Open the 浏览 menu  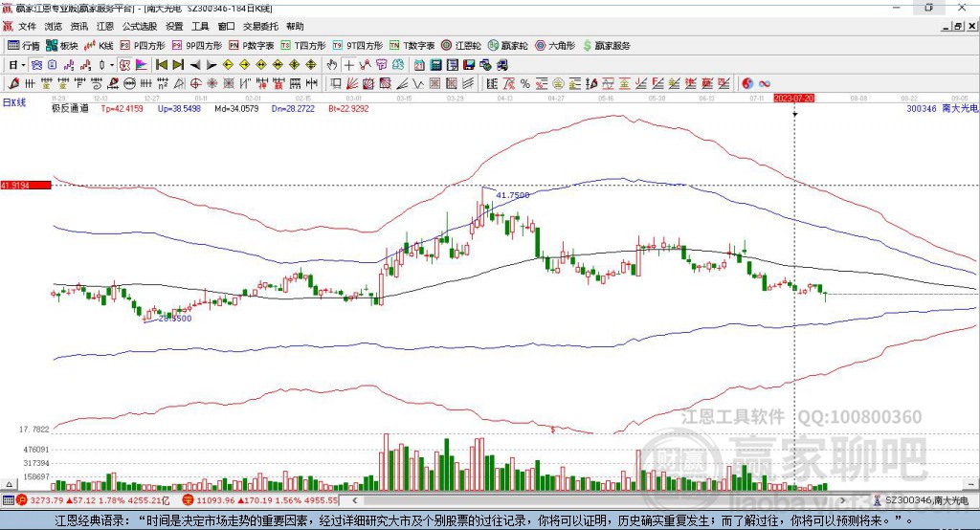[54, 26]
